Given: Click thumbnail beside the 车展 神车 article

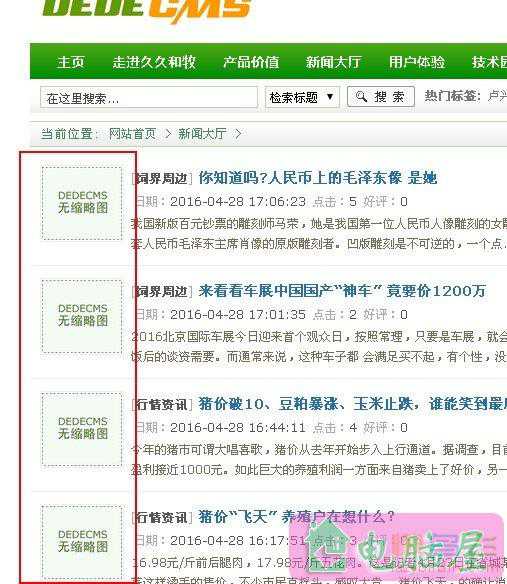Looking at the screenshot, I should [x=82, y=316].
